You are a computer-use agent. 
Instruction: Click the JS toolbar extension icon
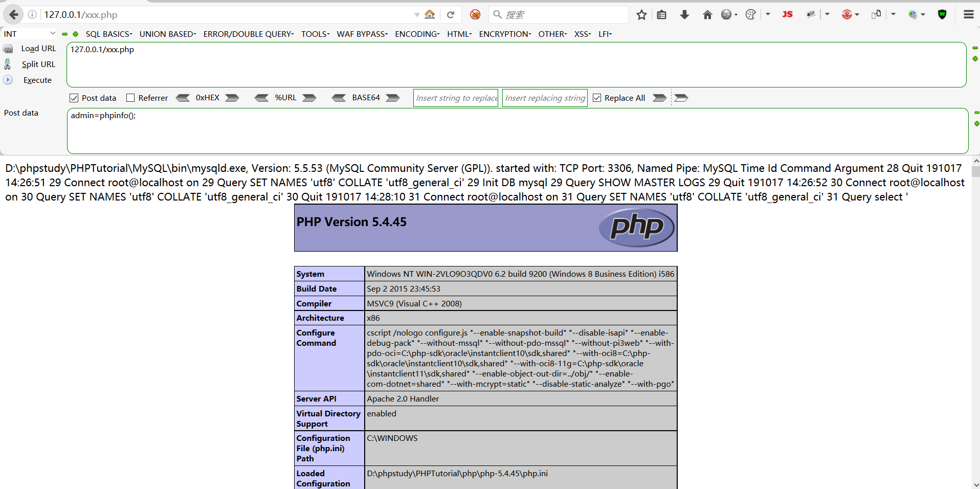point(788,14)
